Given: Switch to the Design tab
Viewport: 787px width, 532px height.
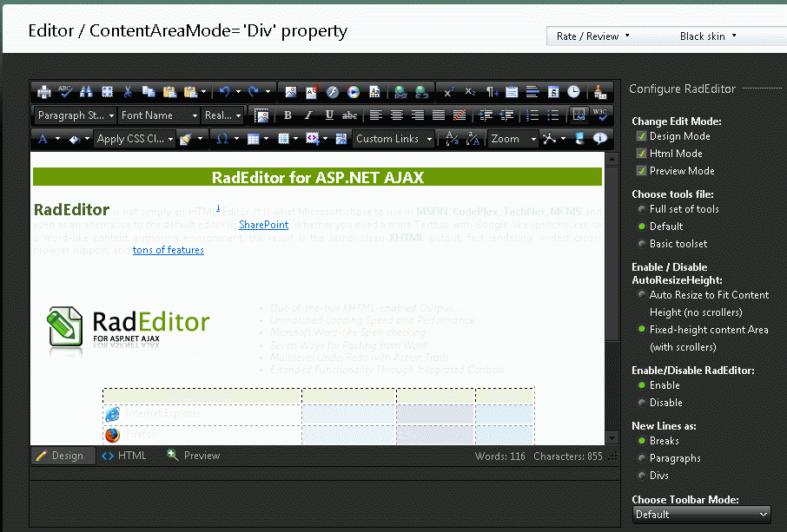Looking at the screenshot, I should click(x=63, y=456).
